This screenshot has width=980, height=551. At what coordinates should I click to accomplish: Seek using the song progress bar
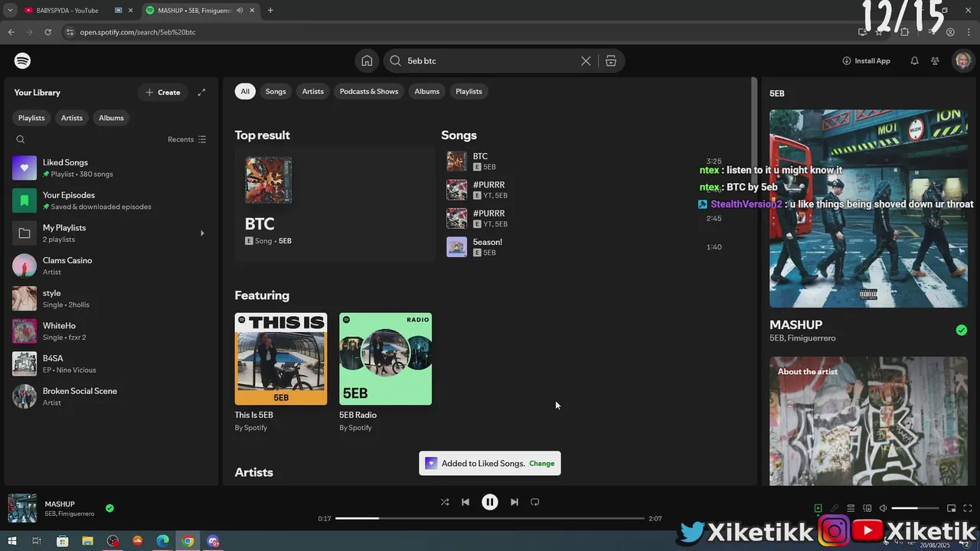pos(490,519)
